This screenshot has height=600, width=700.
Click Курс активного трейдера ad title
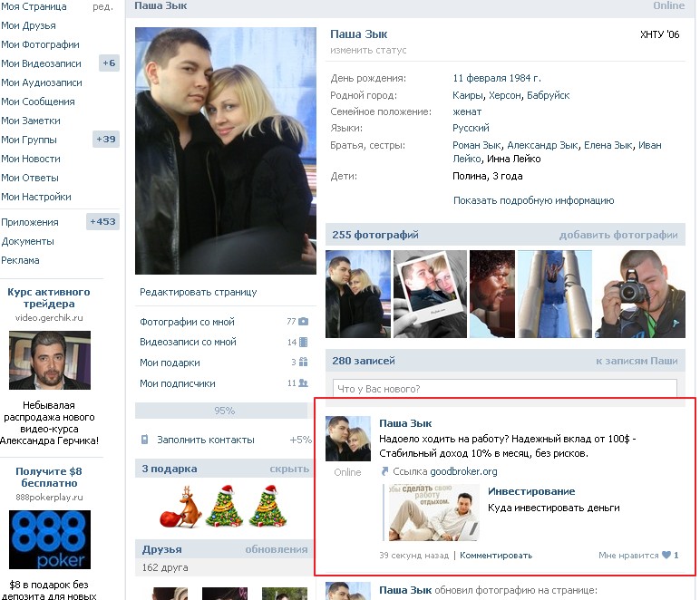[49, 297]
